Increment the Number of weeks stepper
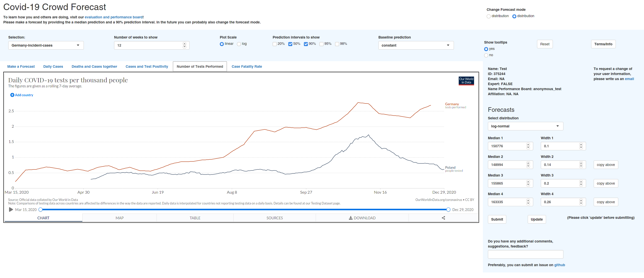Image resolution: width=644 pixels, height=278 pixels. [185, 44]
